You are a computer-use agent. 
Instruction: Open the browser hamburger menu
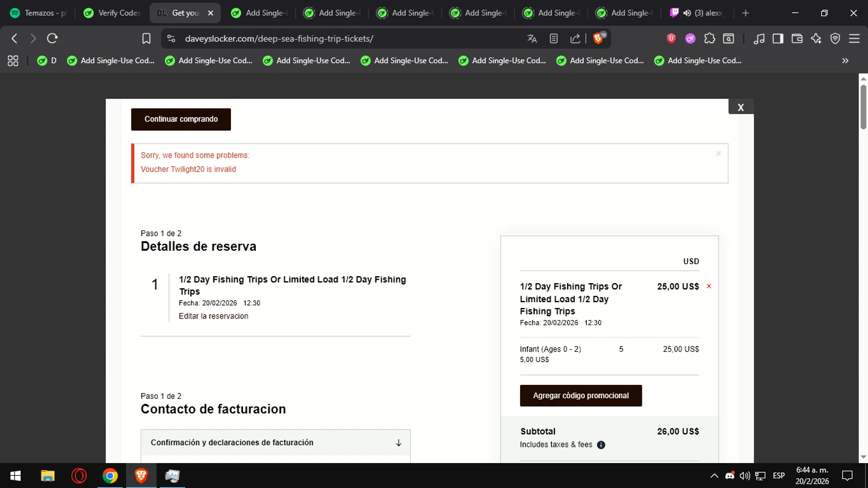pos(854,38)
